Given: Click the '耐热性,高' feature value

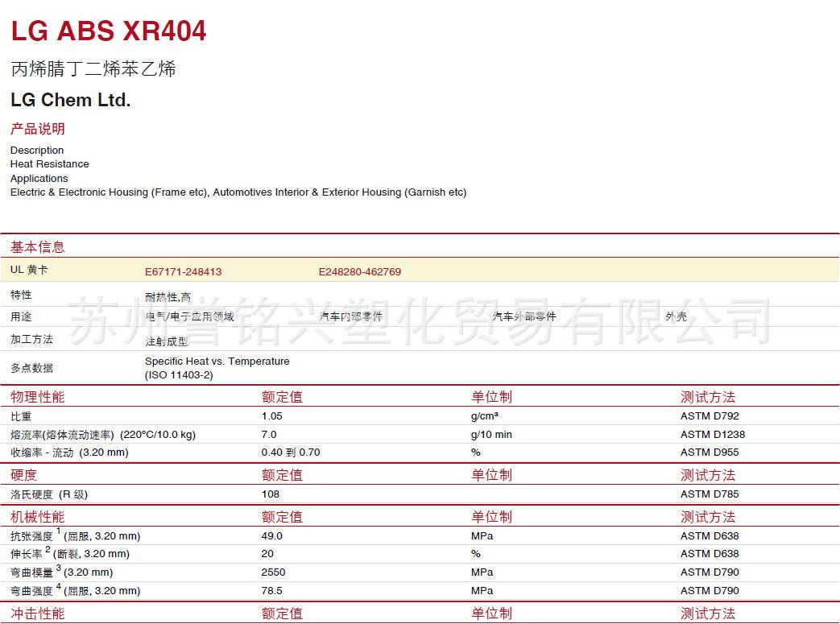Looking at the screenshot, I should (168, 297).
